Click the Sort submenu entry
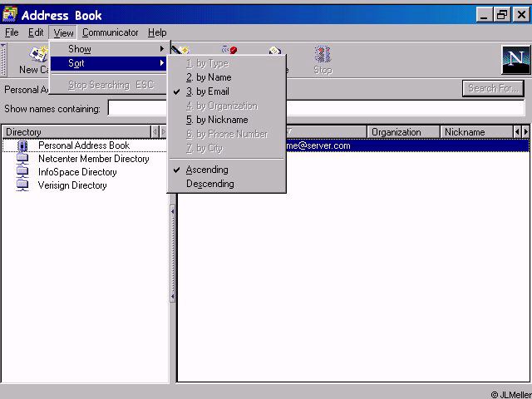Image resolution: width=532 pixels, height=399 pixels. (109, 63)
